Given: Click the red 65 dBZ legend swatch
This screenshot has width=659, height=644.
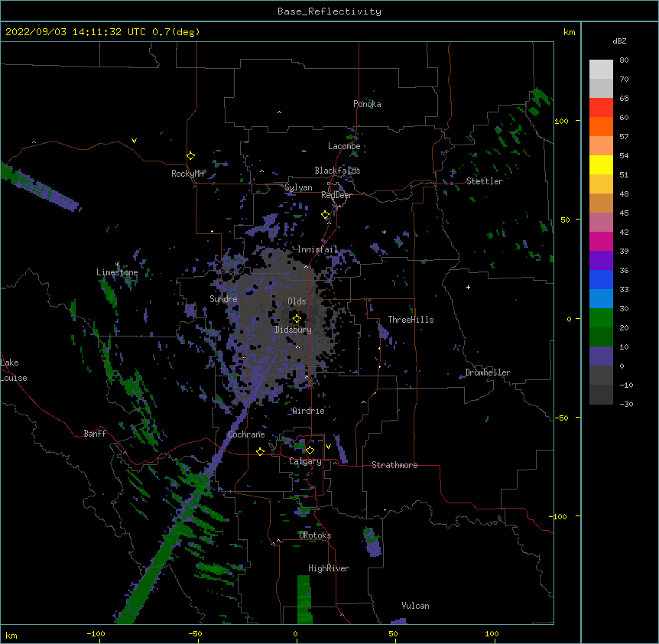Looking at the screenshot, I should [x=601, y=108].
